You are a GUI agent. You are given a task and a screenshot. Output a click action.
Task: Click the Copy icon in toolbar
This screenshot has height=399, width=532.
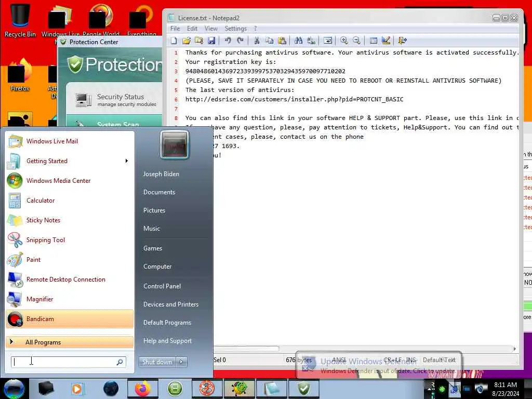point(270,41)
